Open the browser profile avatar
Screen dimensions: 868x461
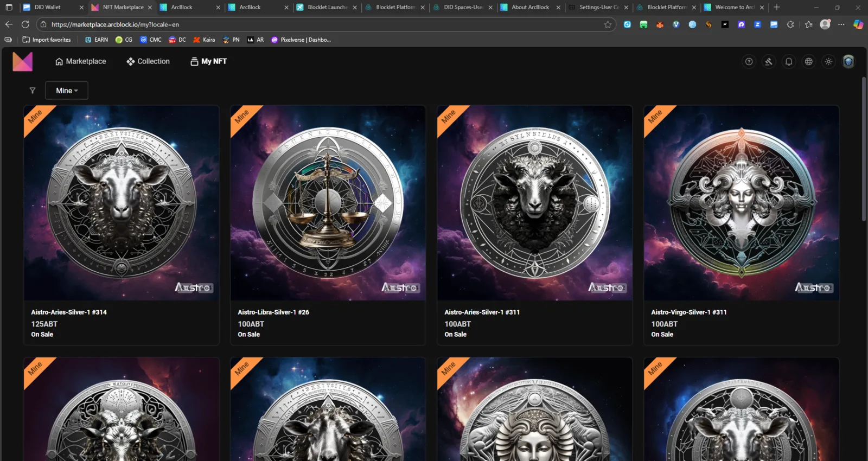(x=825, y=24)
